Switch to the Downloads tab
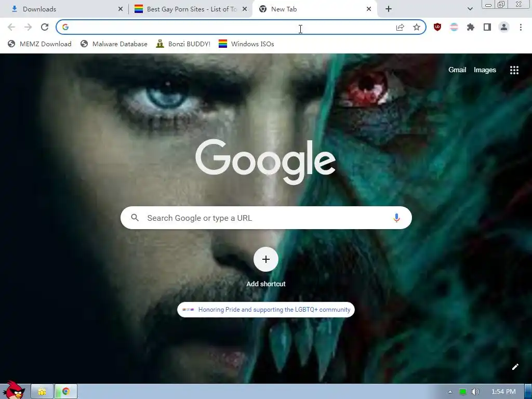The image size is (532, 399). 64,9
